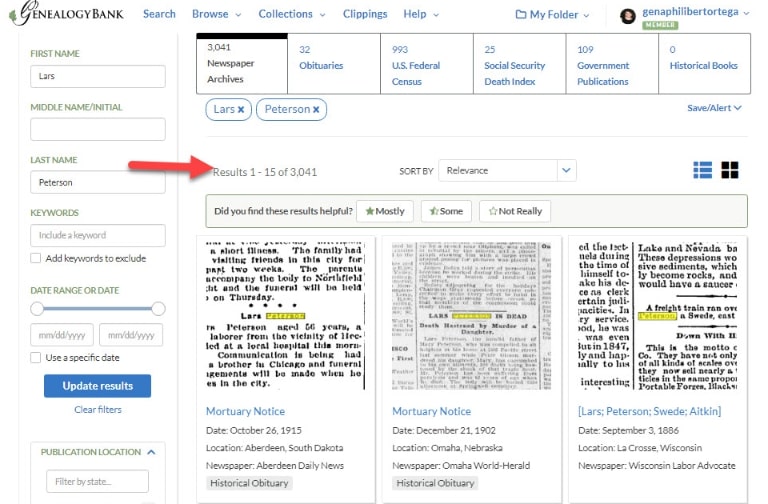Screen dimensions: 768x504
Task: Select the Obituaries tab
Action: pos(334,64)
